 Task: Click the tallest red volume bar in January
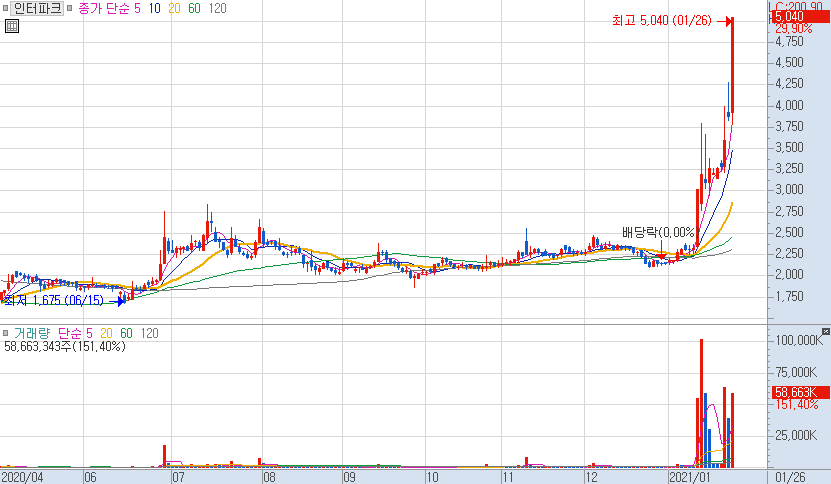[x=702, y=403]
